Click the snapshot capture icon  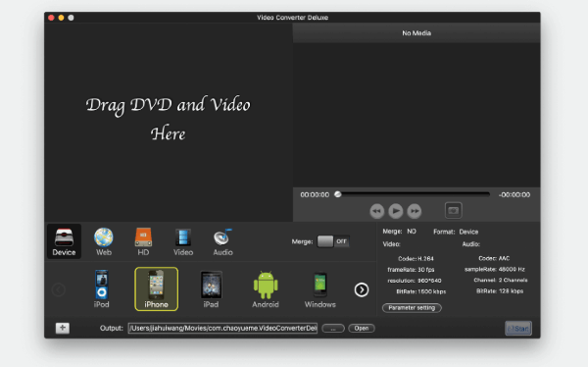tap(454, 210)
